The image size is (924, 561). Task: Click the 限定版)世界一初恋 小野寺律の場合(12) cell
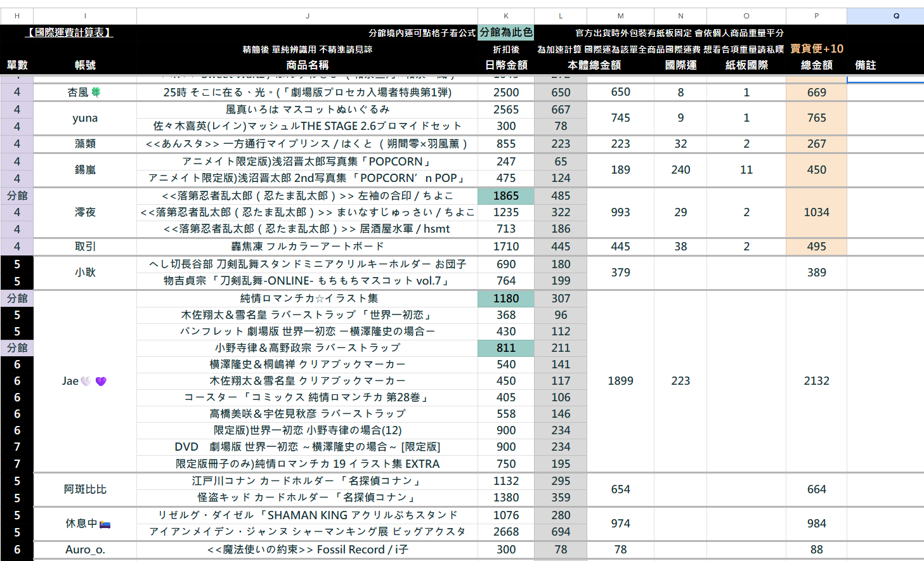pyautogui.click(x=308, y=430)
